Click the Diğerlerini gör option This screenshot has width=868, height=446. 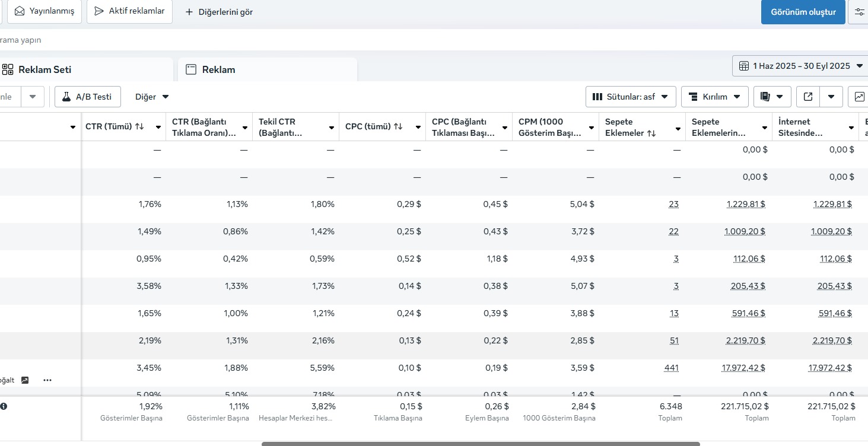[x=220, y=12]
